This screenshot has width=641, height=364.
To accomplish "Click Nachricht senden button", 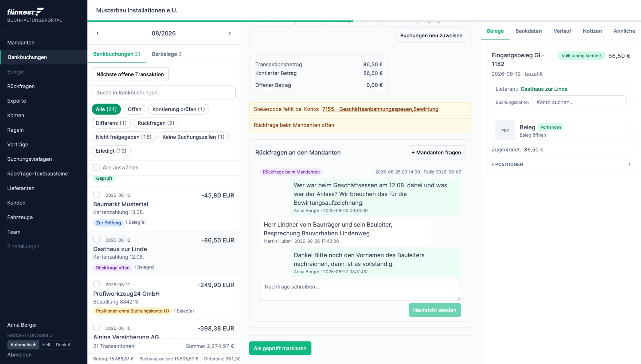I will point(435,310).
